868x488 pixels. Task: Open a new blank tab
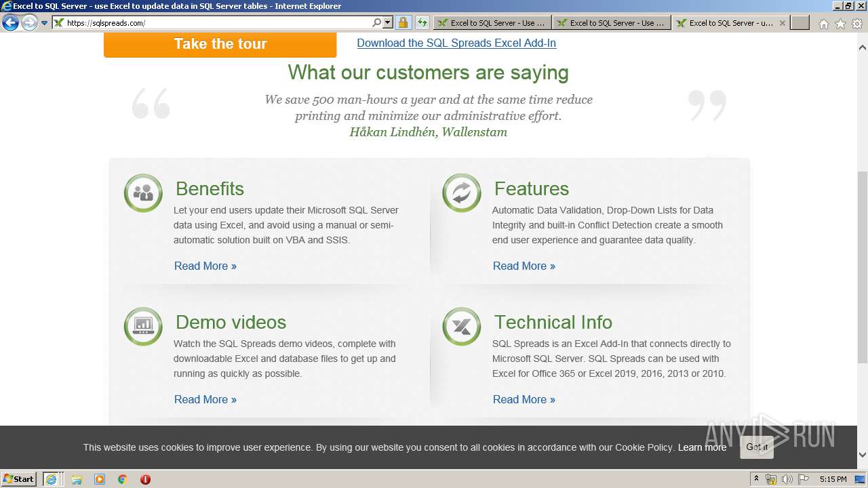click(800, 22)
